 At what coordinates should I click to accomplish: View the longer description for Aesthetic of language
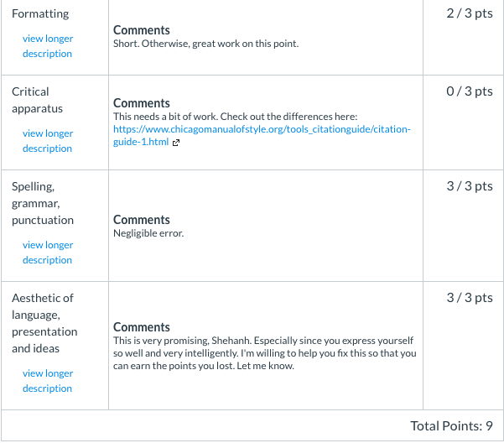48,381
